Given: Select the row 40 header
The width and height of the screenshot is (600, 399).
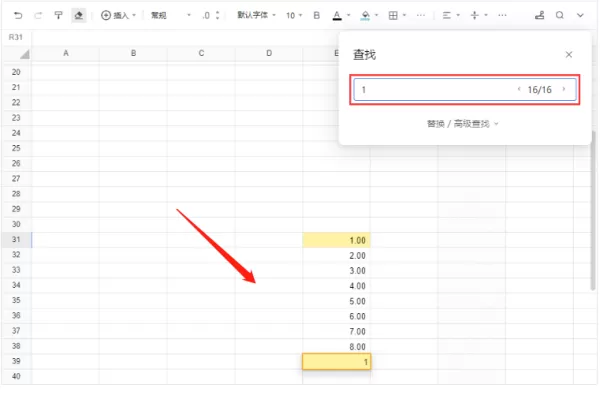Looking at the screenshot, I should tap(16, 376).
